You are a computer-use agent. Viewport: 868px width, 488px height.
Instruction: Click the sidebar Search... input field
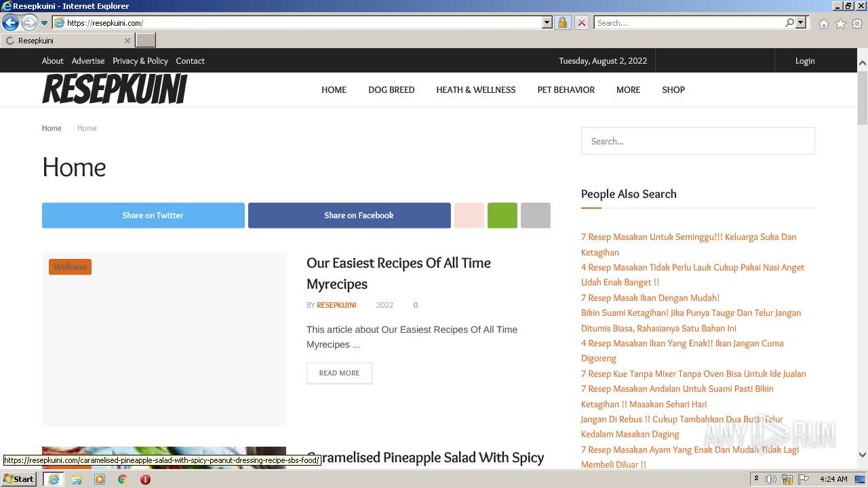(x=698, y=141)
